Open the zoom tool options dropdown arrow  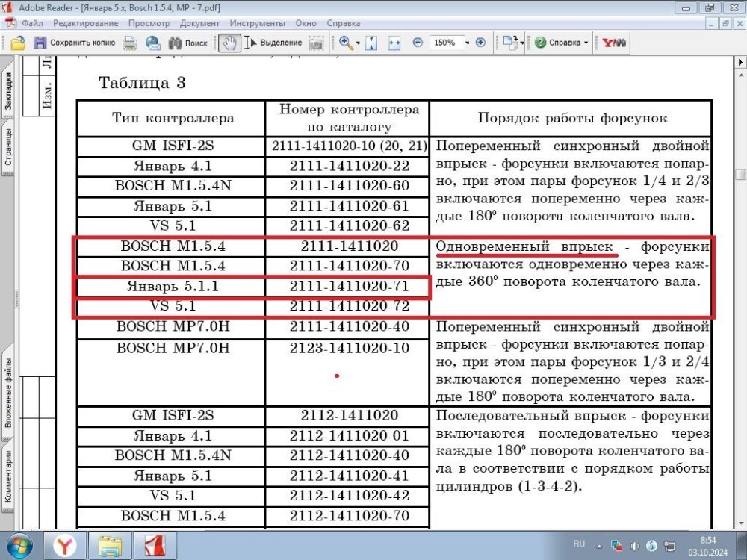(x=358, y=43)
